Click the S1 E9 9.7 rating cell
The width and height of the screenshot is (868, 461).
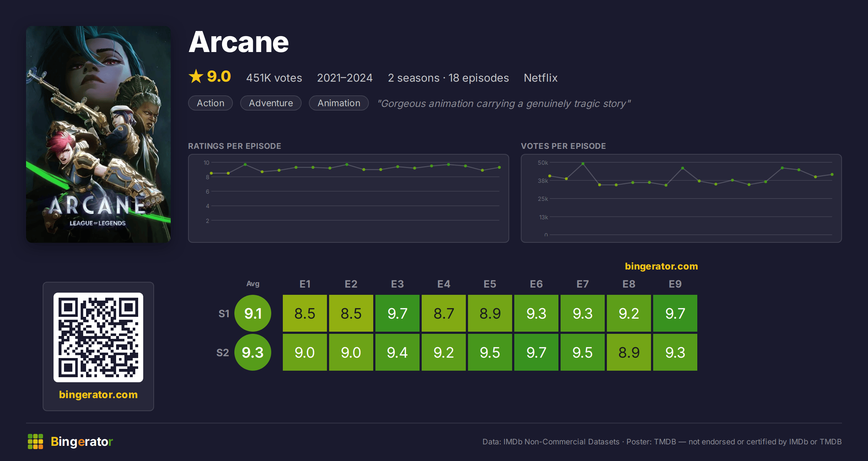(x=675, y=313)
